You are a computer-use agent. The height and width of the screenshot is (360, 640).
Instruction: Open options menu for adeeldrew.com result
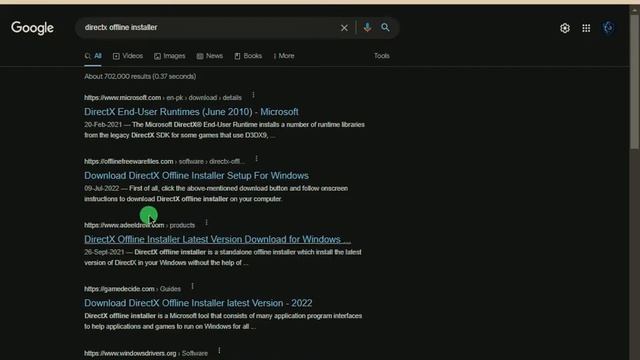click(207, 222)
